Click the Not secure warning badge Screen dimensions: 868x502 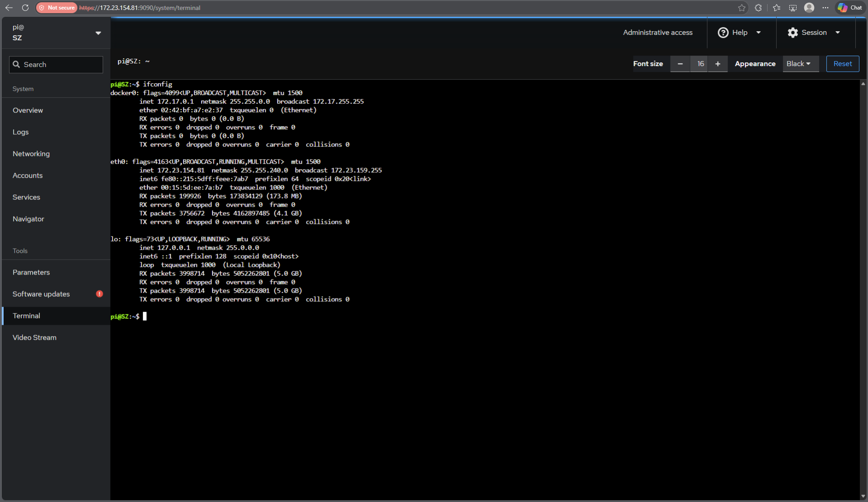coord(56,8)
